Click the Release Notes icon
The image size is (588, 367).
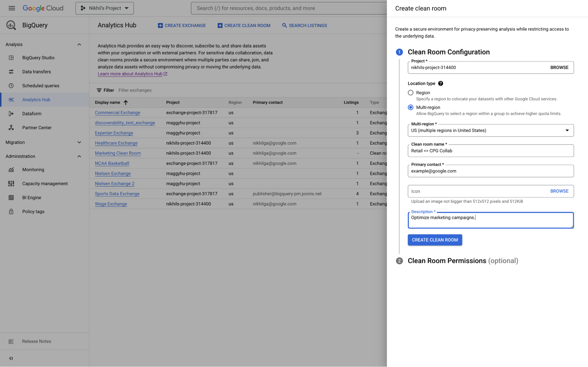pos(11,341)
